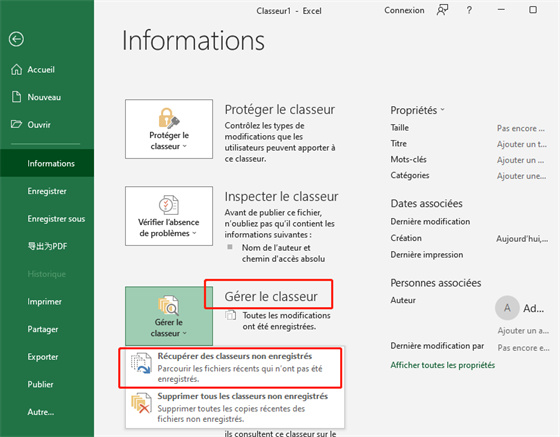Click the magnifier icon in Gérer le classeur
Screen dimensions: 560x437
[169, 306]
